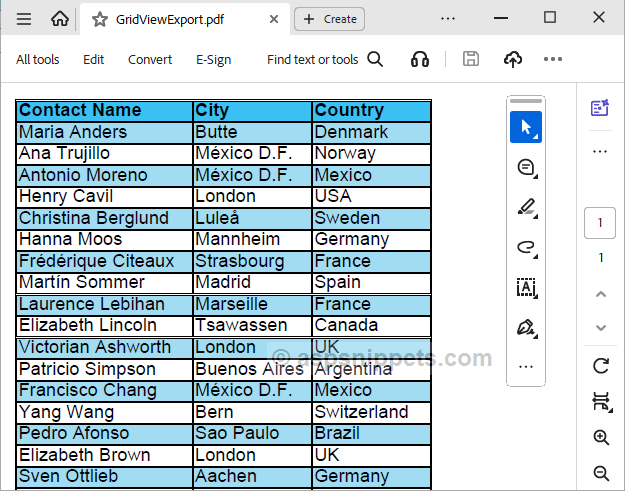Select the Fill and Sign pen tool
625x491 pixels.
[527, 328]
